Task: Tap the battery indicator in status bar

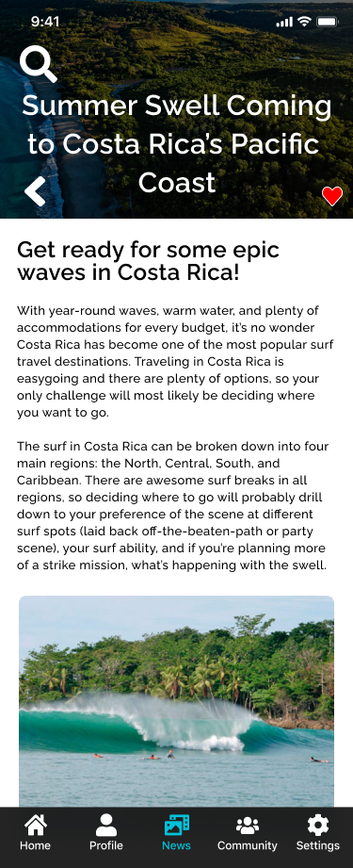Action: tap(328, 22)
